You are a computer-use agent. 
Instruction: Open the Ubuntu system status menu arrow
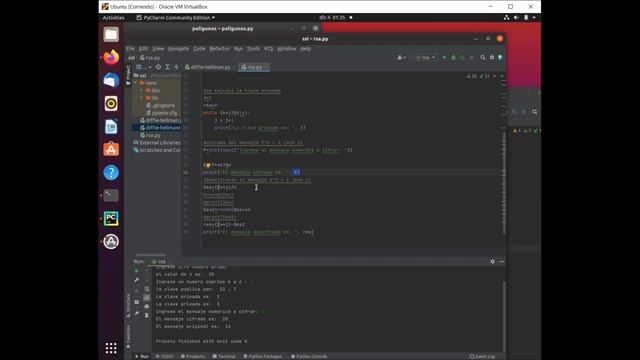[534, 18]
